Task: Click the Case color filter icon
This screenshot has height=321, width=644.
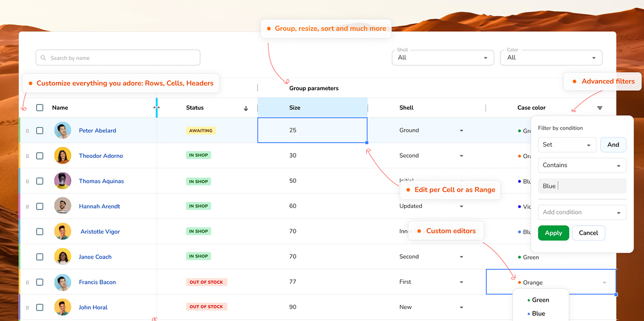Action: coord(600,108)
